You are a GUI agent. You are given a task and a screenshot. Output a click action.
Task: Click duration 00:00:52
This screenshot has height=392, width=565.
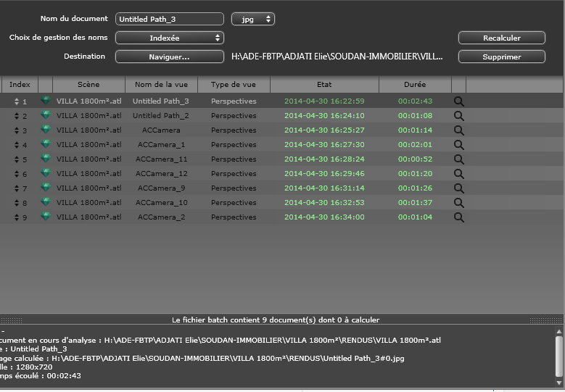tap(415, 159)
